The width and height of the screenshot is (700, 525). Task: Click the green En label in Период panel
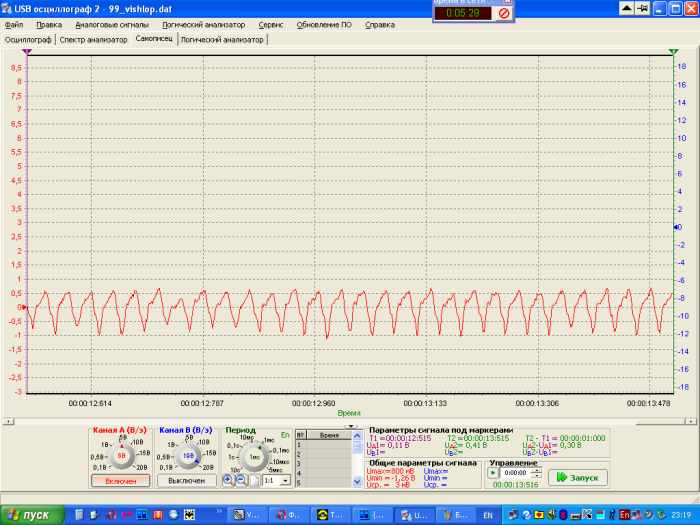285,435
